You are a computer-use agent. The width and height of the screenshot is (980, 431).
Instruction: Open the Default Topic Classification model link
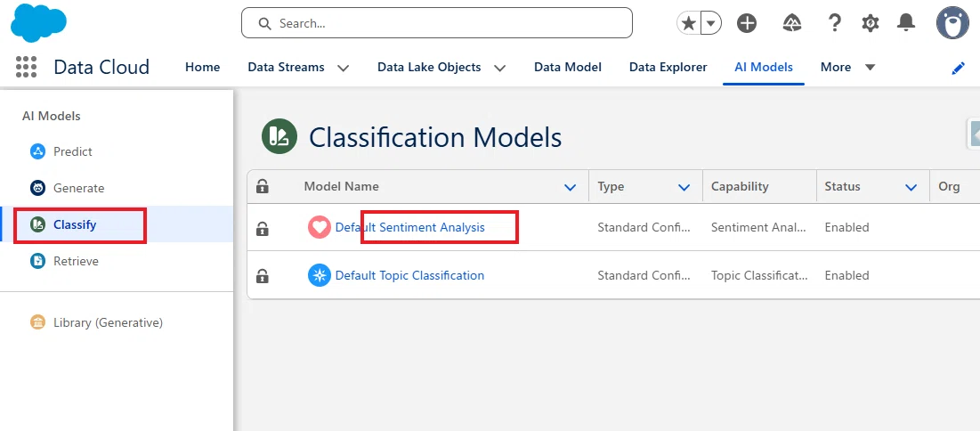pyautogui.click(x=409, y=275)
